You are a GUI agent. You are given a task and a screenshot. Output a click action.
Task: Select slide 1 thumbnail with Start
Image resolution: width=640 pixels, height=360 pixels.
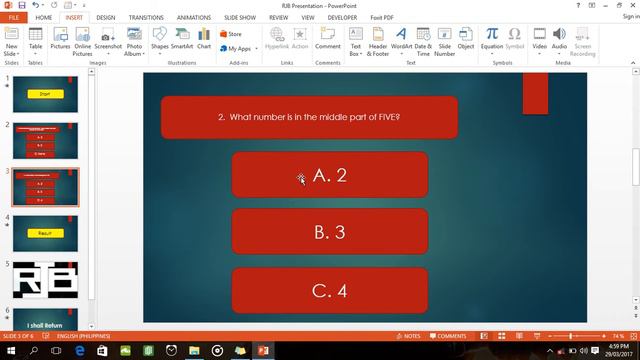(x=45, y=94)
